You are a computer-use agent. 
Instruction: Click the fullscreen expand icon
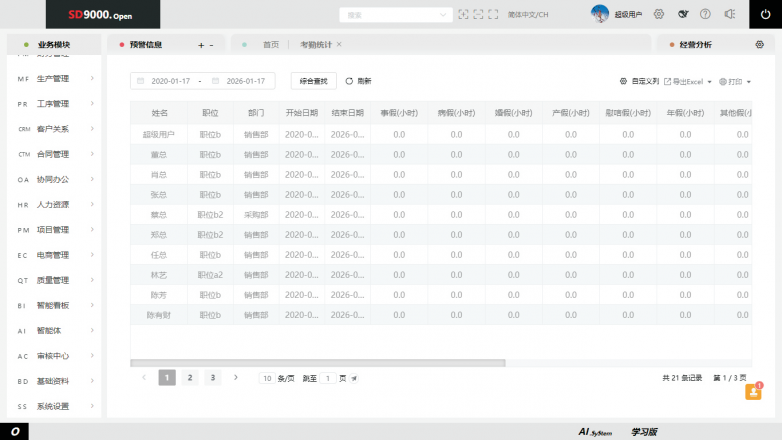pyautogui.click(x=495, y=14)
